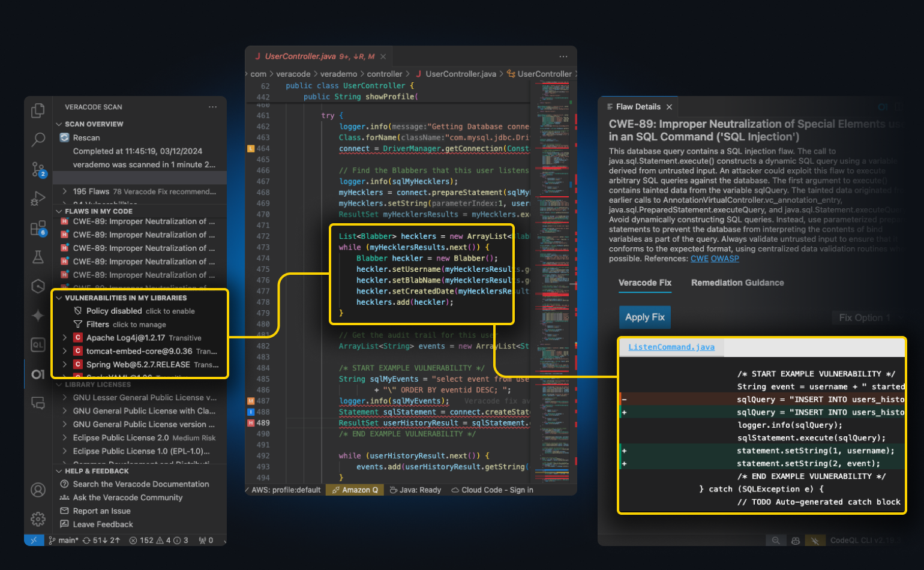Collapse the Library Licenses section
Screen dimensions: 924x570
tap(59, 385)
